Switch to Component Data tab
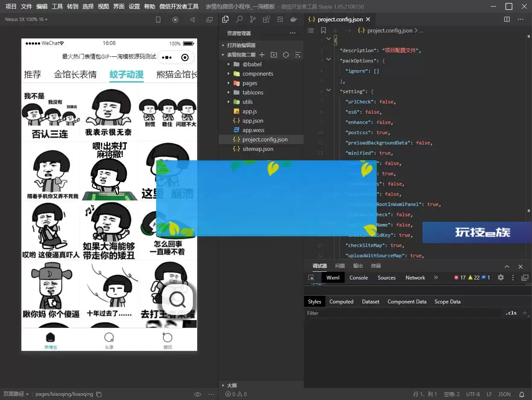This screenshot has width=532, height=400. tap(407, 301)
